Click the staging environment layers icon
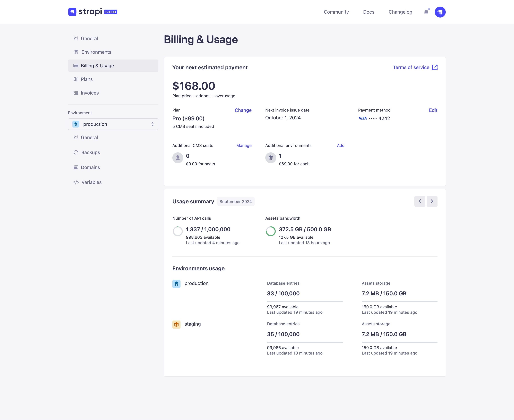Viewport: 514px width, 420px height. tap(177, 324)
